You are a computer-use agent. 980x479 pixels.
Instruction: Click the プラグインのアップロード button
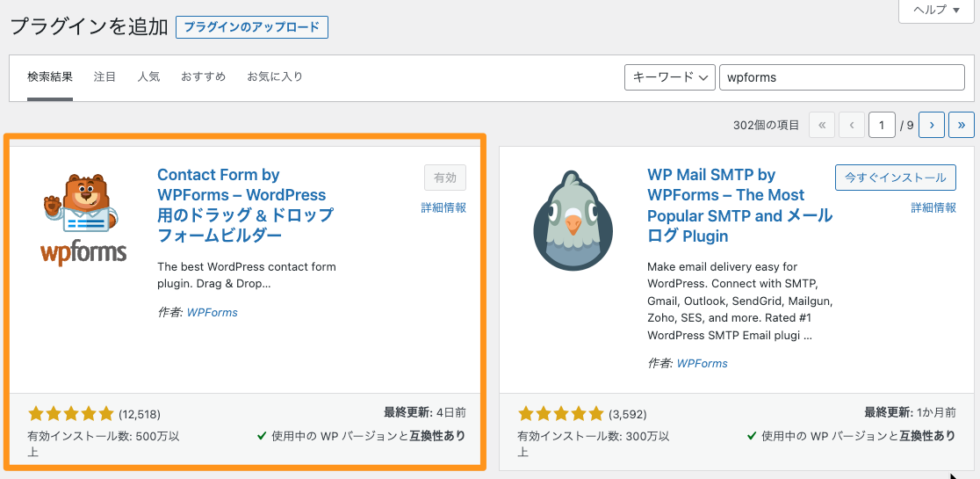pos(252,27)
